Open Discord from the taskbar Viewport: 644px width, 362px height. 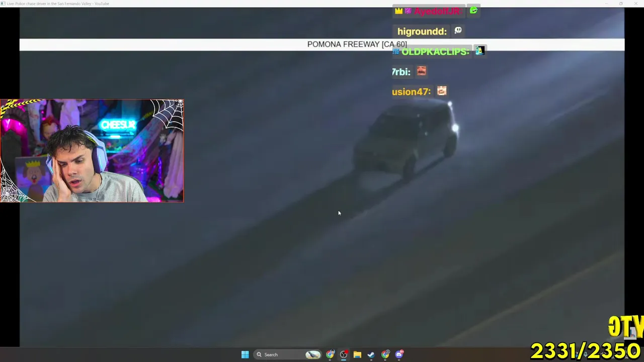point(399,354)
